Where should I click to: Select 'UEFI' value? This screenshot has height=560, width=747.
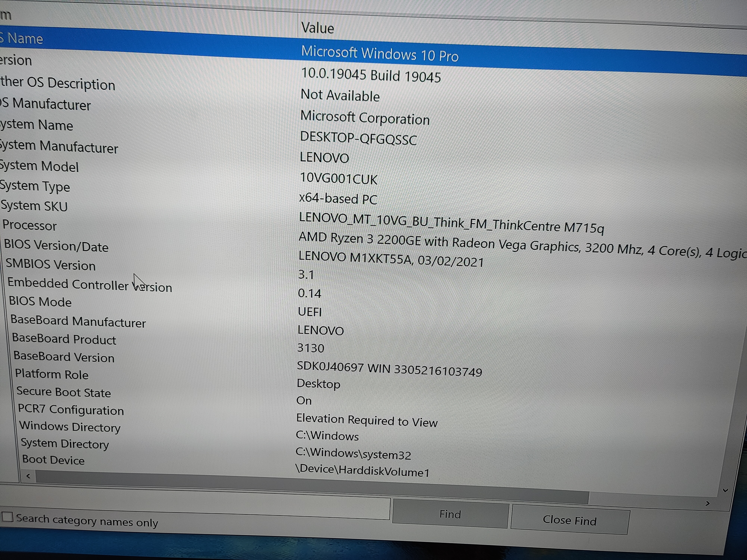tap(310, 312)
